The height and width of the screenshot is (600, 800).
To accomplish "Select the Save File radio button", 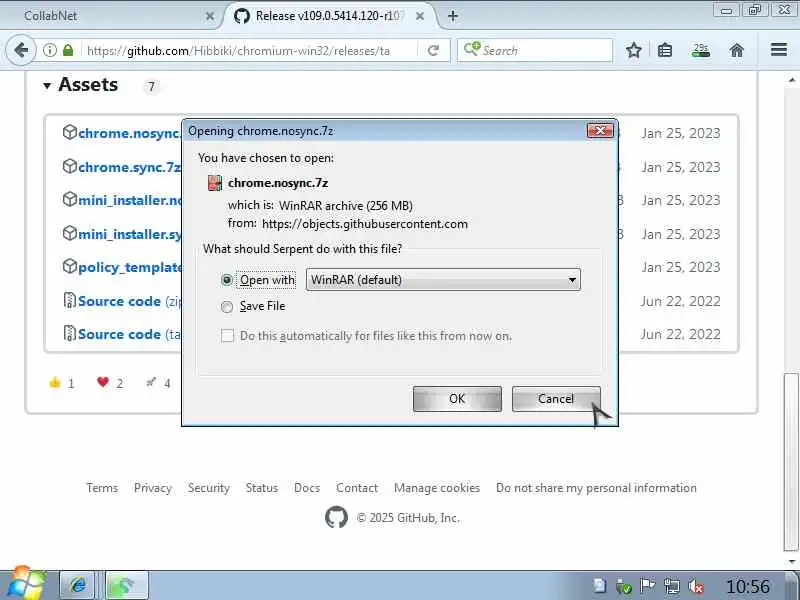I will [227, 306].
